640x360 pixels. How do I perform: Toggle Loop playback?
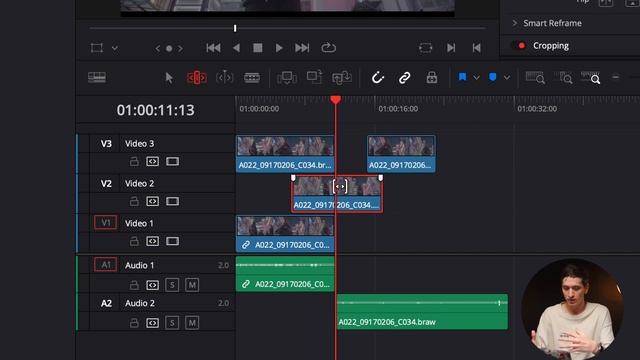328,48
